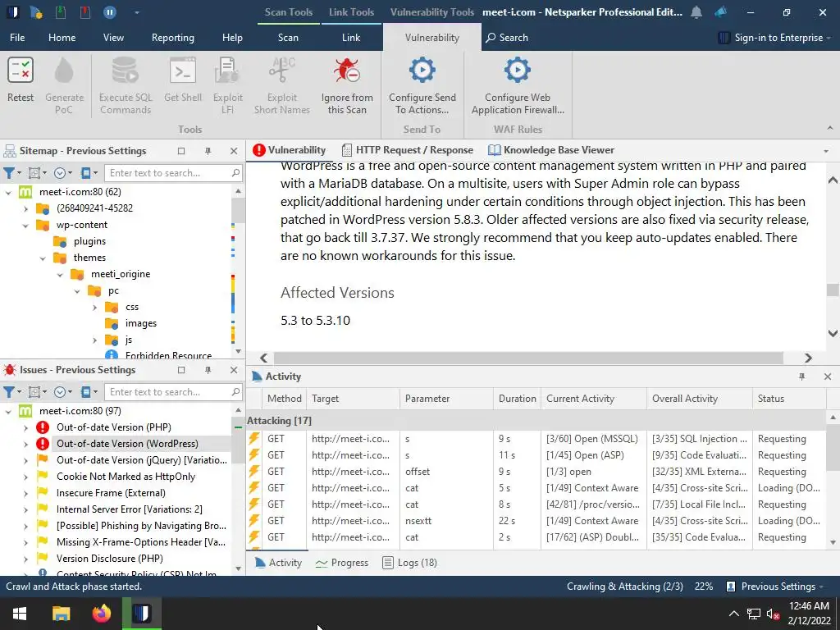Image resolution: width=840 pixels, height=630 pixels.
Task: Click the Sitemap filter funnel icon
Action: (x=9, y=172)
